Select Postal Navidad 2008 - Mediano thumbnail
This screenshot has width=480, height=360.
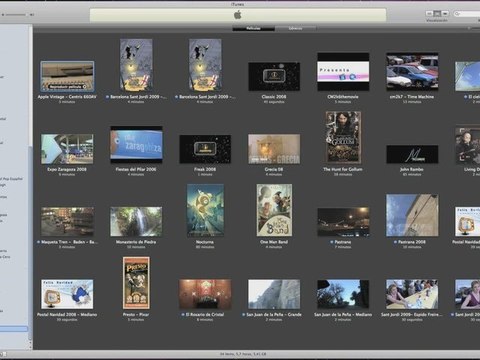pos(67,294)
